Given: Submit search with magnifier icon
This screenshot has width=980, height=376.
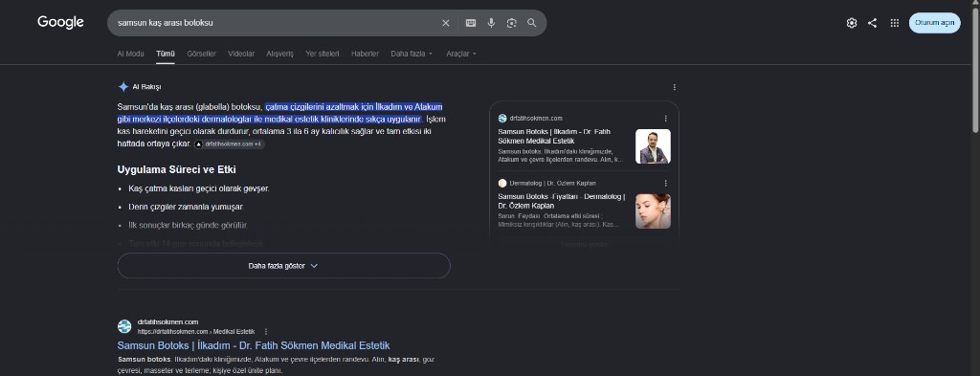Looking at the screenshot, I should point(532,23).
